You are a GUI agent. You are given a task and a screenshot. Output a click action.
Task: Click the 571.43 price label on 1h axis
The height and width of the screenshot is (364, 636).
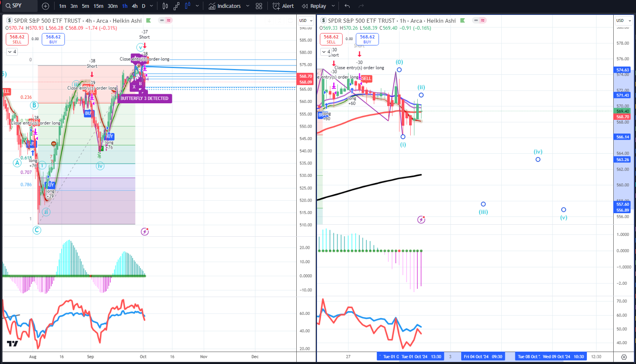(x=623, y=95)
